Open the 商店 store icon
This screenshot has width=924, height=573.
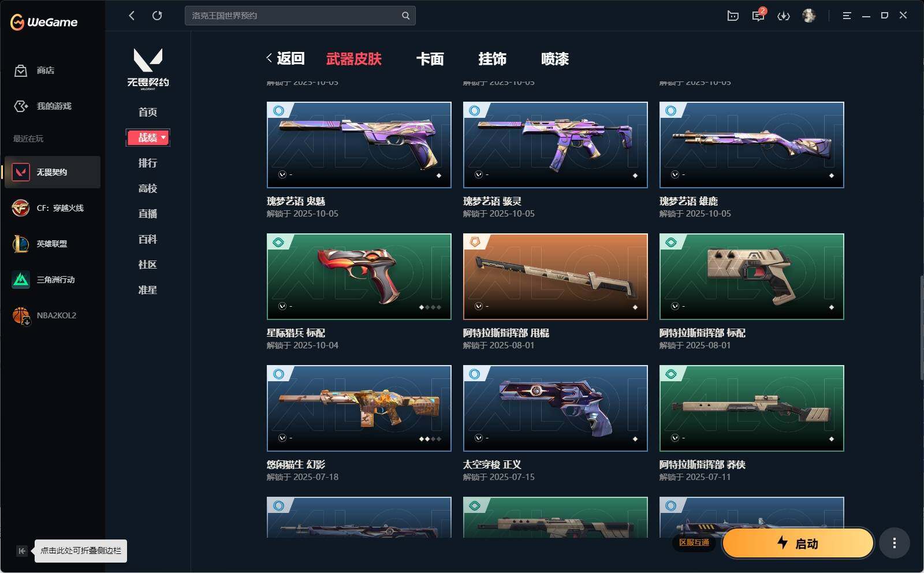pyautogui.click(x=21, y=70)
